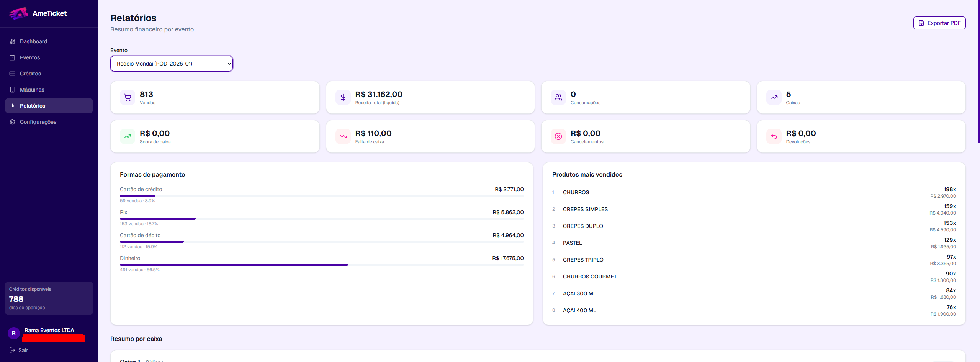Screen dimensions: 980x362
Task: Click Exportar PDF button
Action: click(x=939, y=23)
